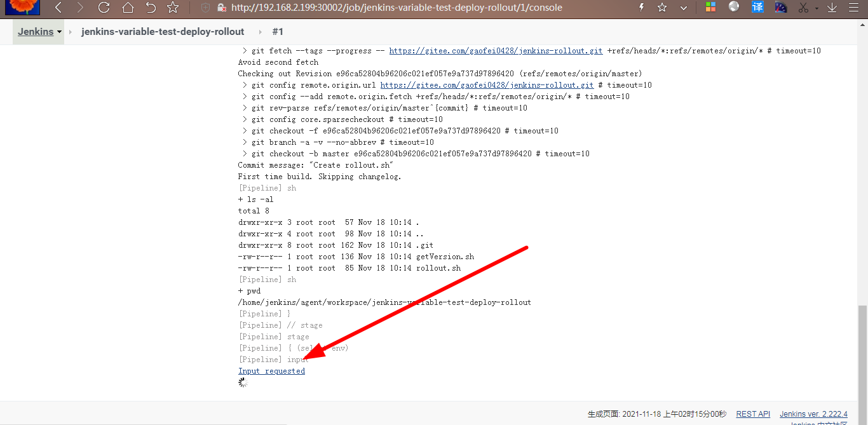
Task: Click the getVersion.sh file listing line
Action: [x=356, y=257]
